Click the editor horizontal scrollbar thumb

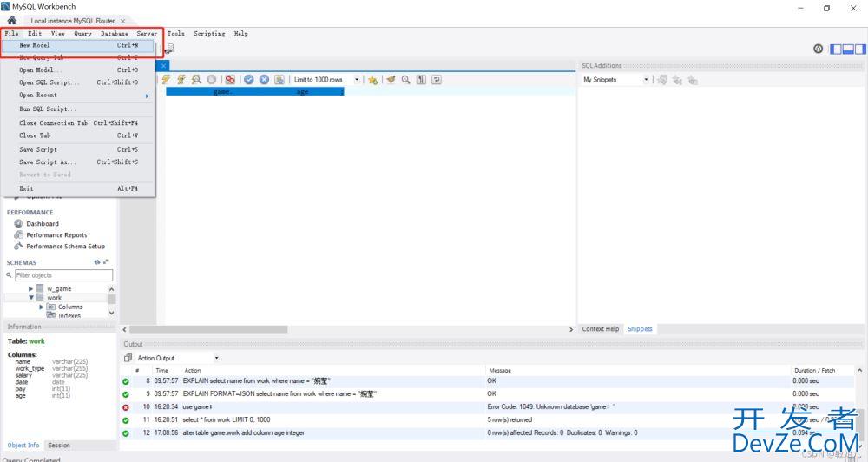(x=208, y=329)
